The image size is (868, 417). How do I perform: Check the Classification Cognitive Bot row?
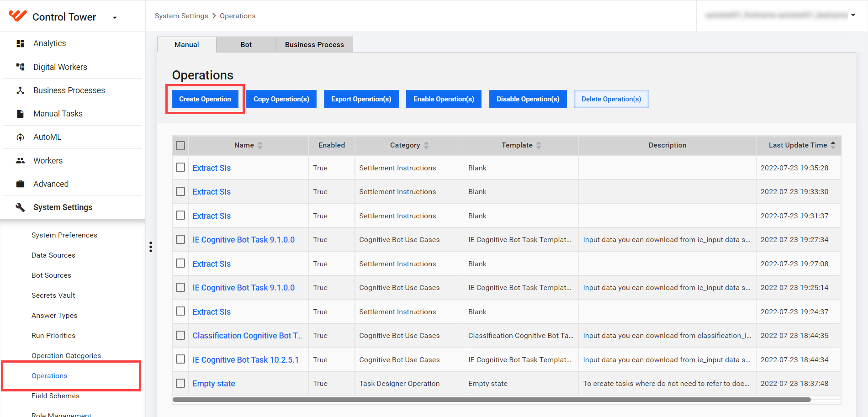pos(180,335)
